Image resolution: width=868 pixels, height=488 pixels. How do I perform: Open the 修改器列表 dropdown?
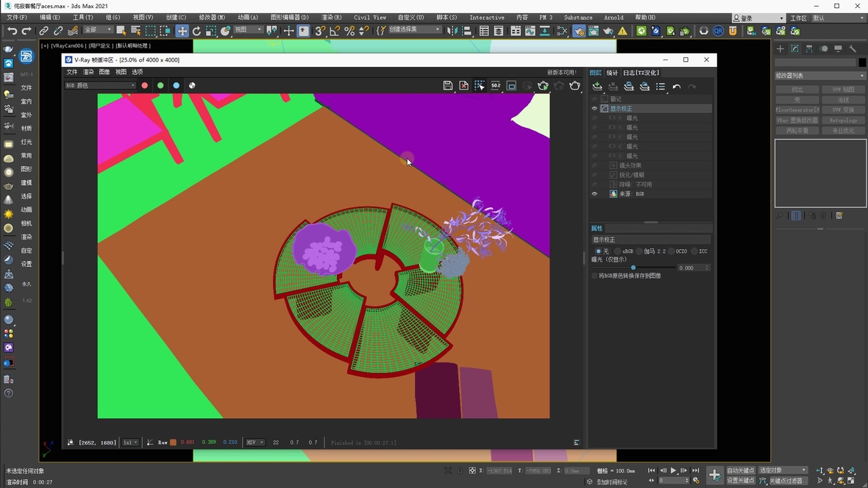point(820,76)
